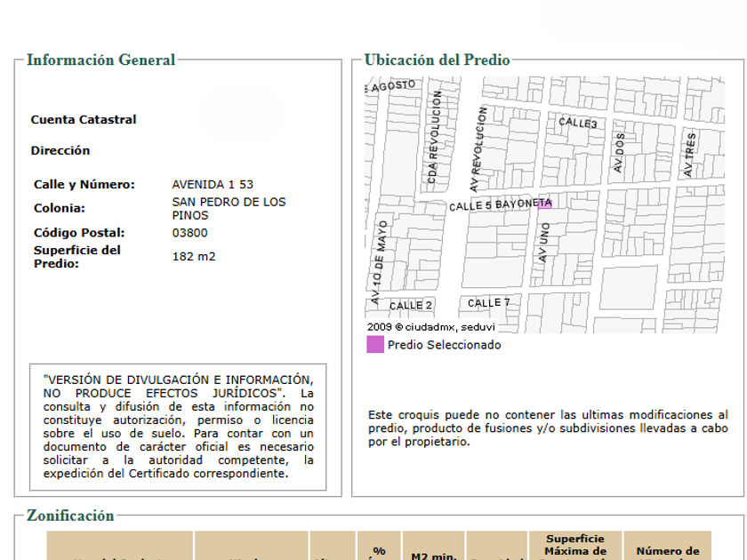Click the 182 m2 surface value
This screenshot has height=560, width=747.
click(x=194, y=256)
